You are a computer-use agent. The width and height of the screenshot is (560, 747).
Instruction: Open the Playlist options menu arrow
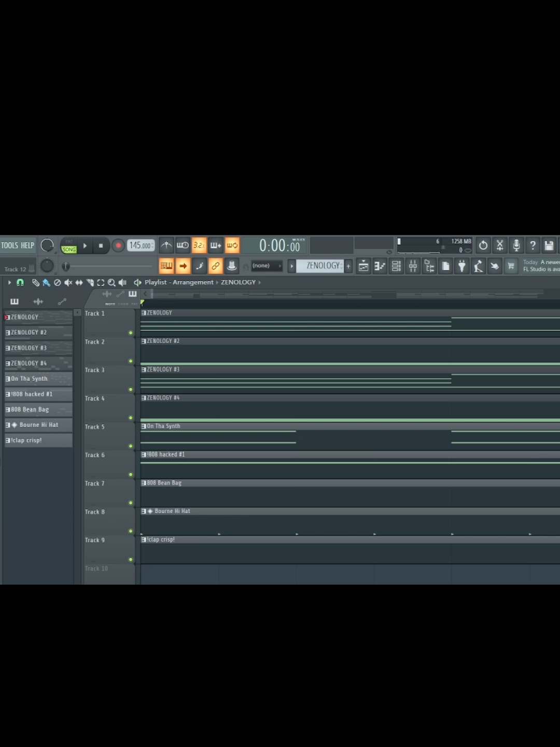pyautogui.click(x=9, y=282)
